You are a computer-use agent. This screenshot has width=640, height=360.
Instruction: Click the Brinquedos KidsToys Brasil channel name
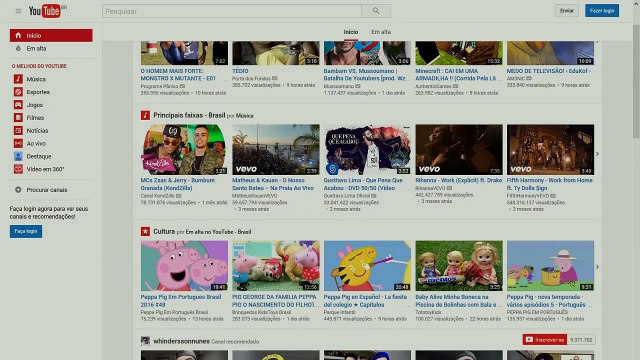point(262,312)
